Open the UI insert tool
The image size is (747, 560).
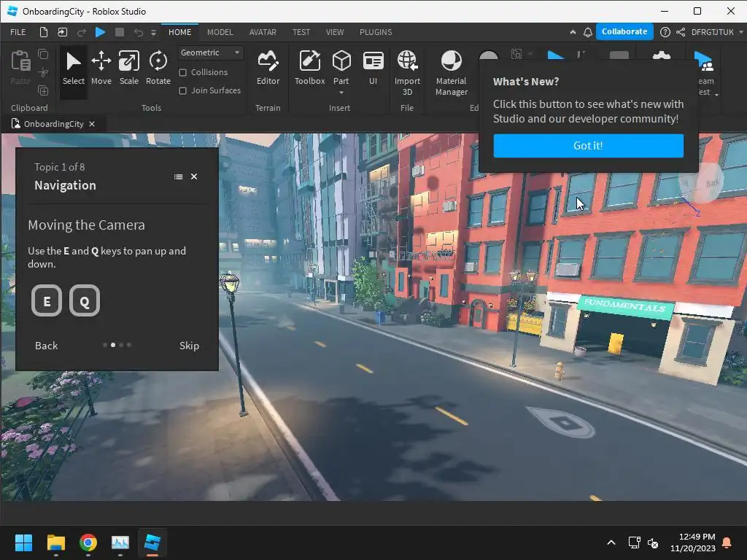click(x=373, y=69)
